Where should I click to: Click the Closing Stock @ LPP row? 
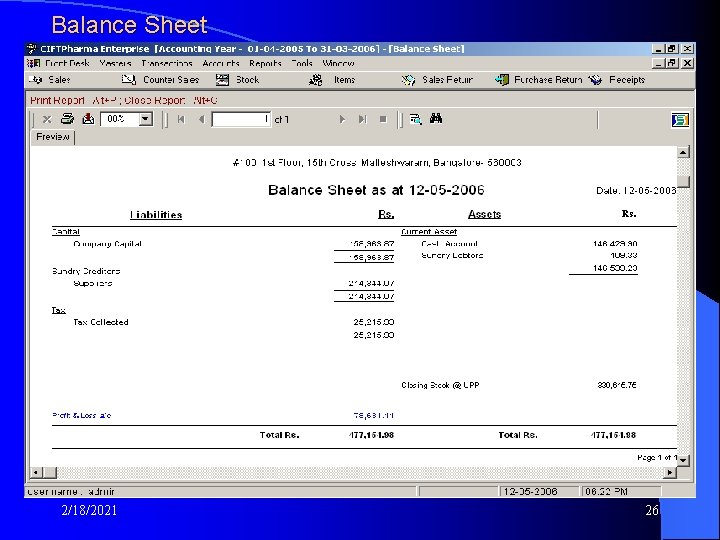pyautogui.click(x=440, y=385)
